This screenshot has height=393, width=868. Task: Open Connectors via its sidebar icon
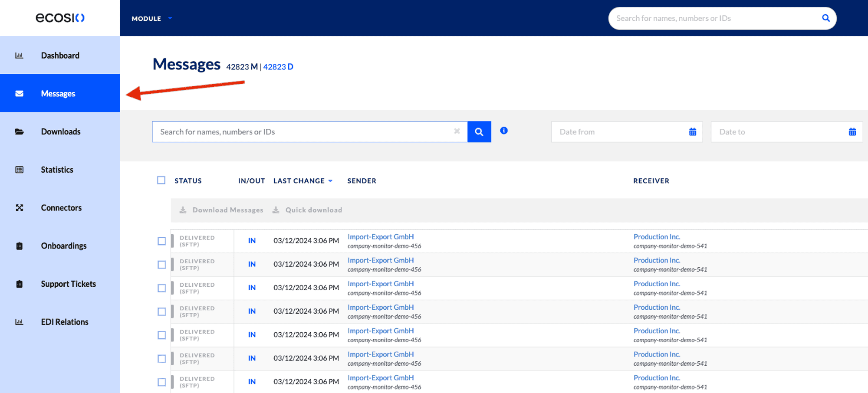pyautogui.click(x=20, y=207)
